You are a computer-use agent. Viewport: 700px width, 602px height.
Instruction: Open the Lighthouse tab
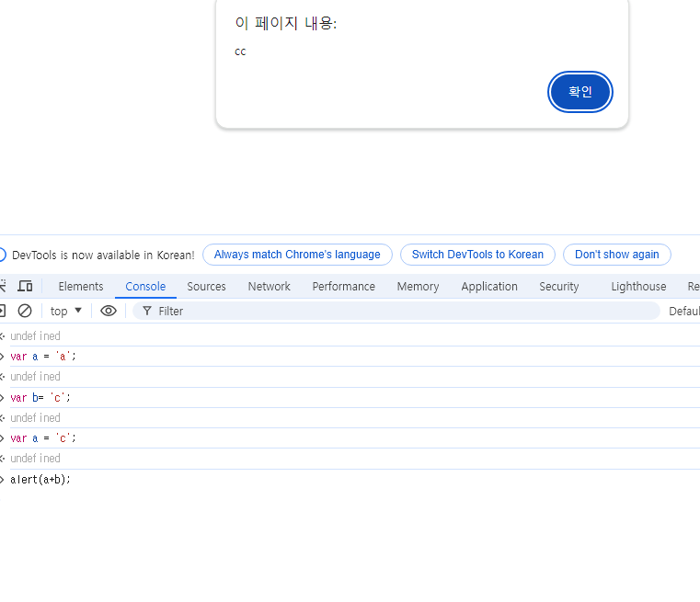[x=638, y=286]
